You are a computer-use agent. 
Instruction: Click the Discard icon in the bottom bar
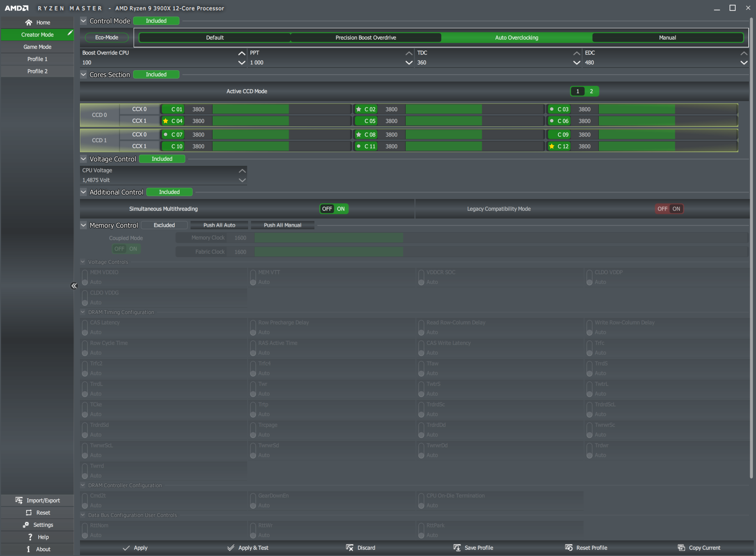(x=350, y=548)
